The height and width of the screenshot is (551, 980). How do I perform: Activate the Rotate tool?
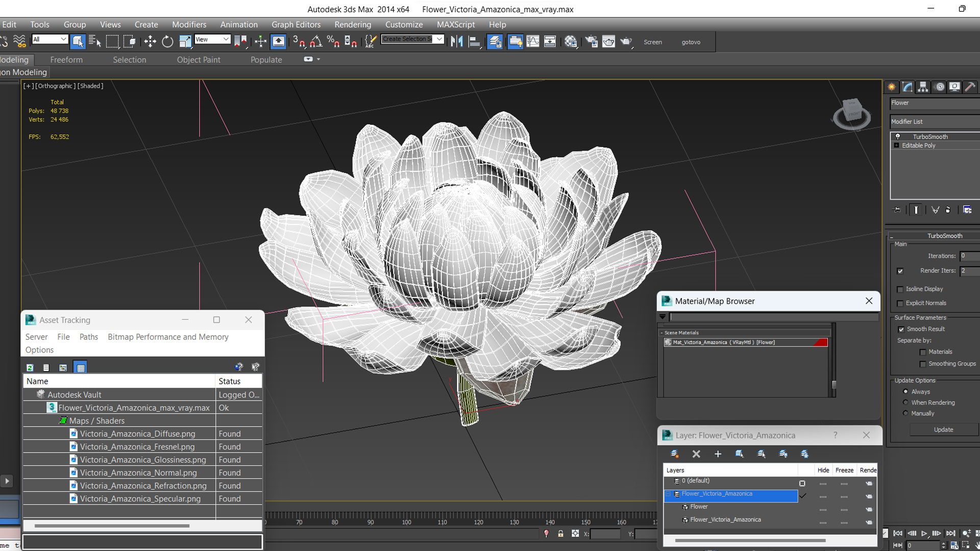[167, 42]
